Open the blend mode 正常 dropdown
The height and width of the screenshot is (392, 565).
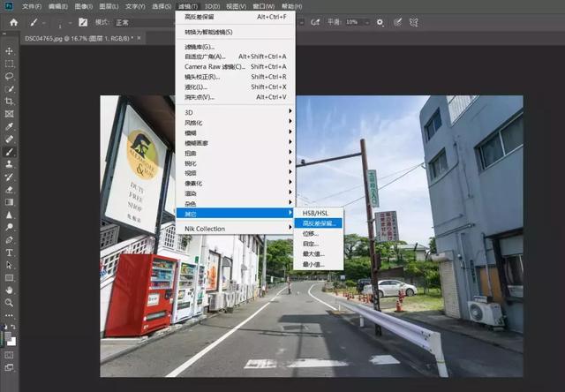click(144, 23)
